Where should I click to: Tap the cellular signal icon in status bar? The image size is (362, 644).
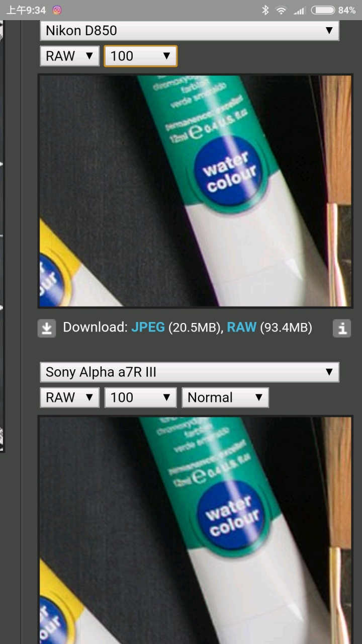[299, 10]
